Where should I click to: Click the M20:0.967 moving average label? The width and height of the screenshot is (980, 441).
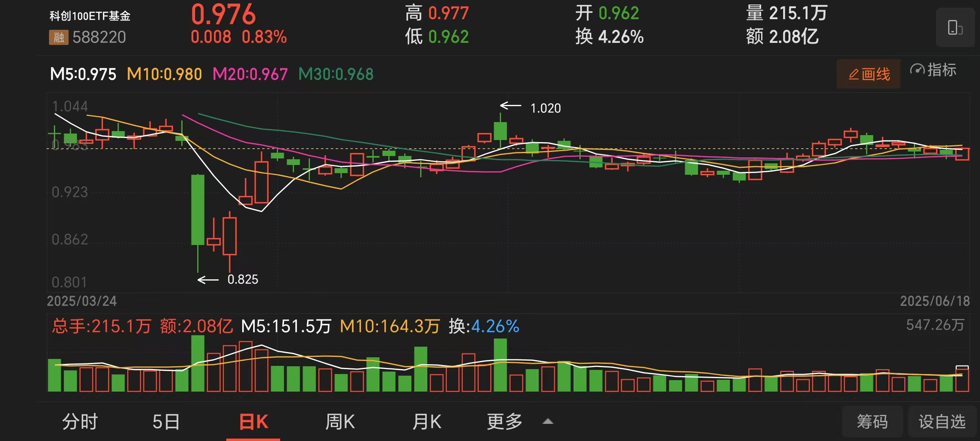(250, 74)
